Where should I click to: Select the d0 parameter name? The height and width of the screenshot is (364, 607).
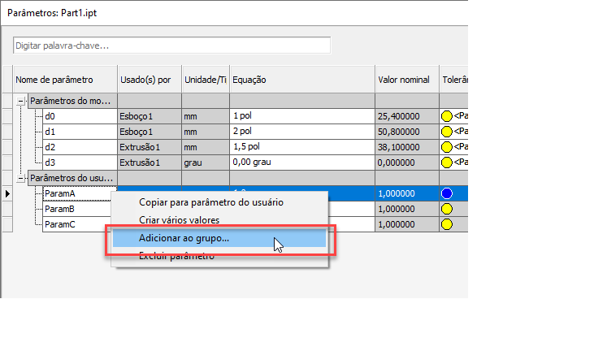[80, 116]
